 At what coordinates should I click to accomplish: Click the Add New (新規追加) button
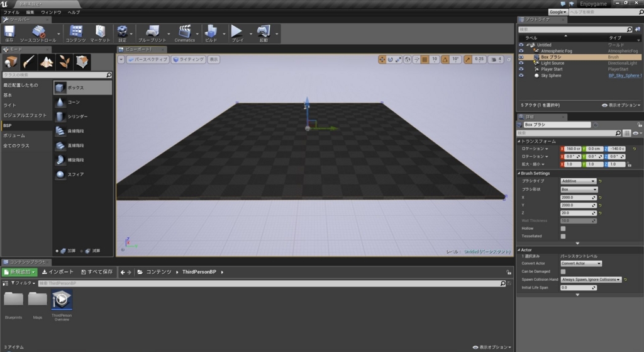[19, 272]
